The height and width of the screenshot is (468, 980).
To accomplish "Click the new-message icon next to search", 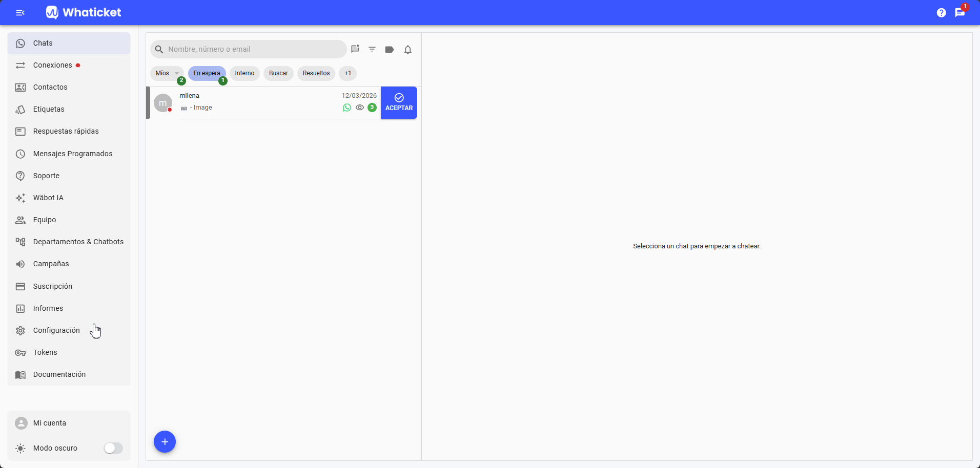I will tap(355, 49).
